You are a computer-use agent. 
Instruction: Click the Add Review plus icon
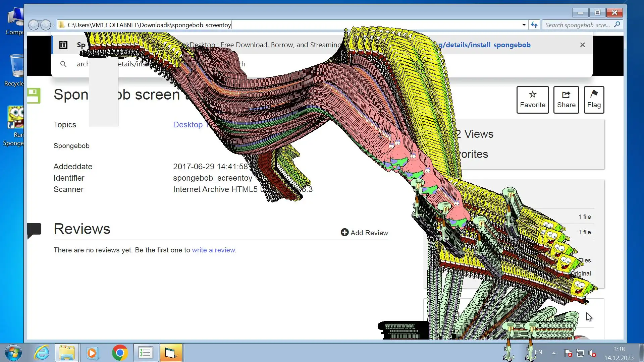pos(344,233)
